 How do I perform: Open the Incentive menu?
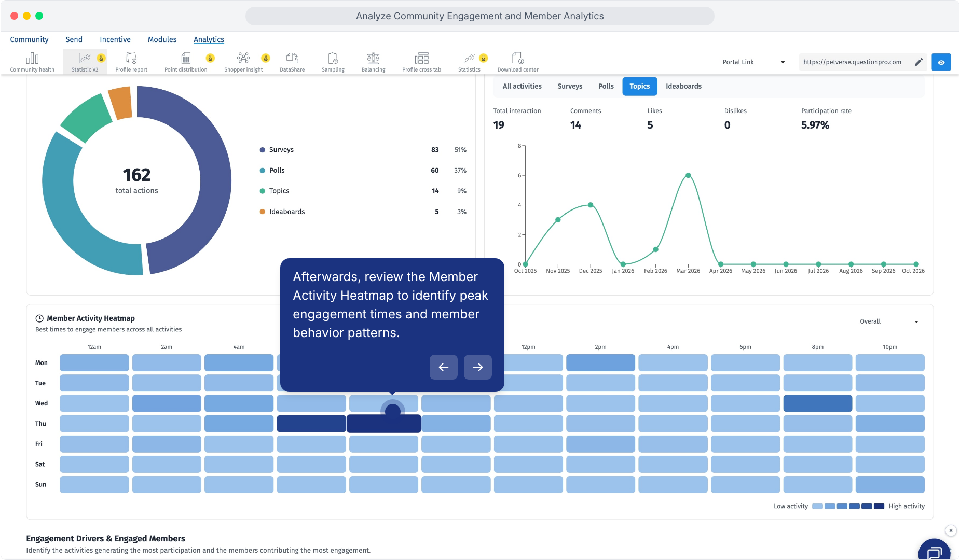(115, 39)
